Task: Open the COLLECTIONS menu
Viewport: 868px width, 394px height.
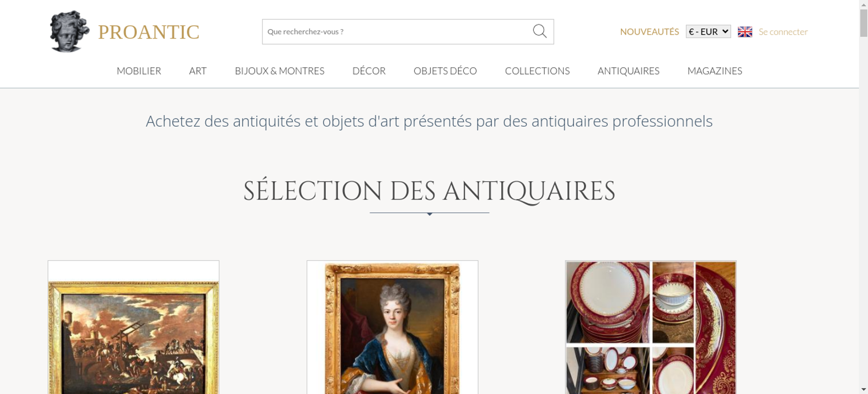Action: 537,71
